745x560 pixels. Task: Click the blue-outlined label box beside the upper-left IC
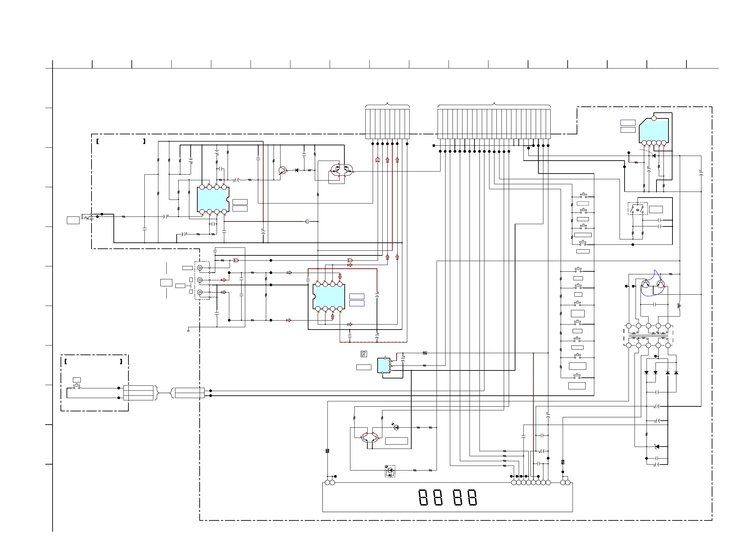tap(240, 209)
